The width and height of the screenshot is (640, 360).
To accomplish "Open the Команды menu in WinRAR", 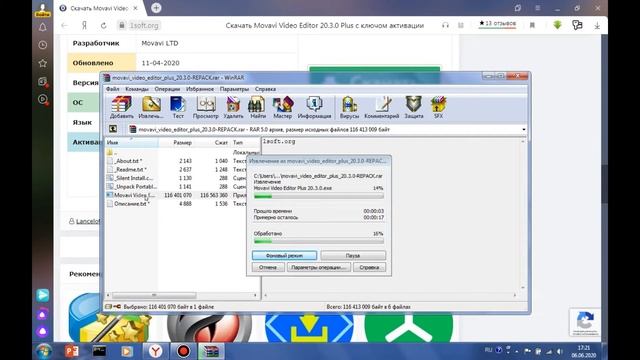I will click(x=137, y=89).
